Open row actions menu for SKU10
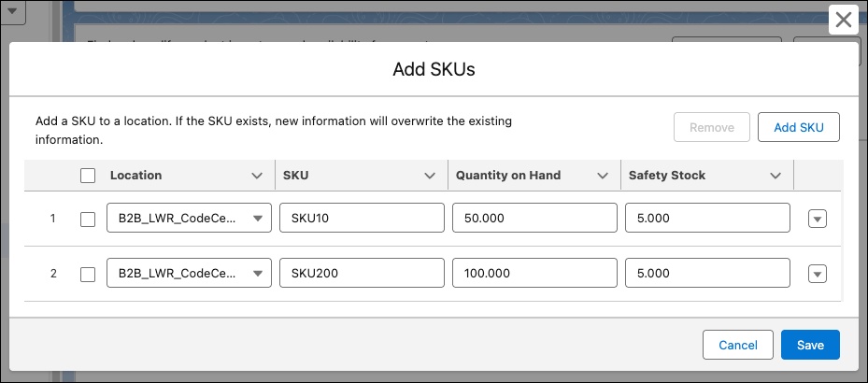Screen dimensions: 868x383 pos(817,220)
